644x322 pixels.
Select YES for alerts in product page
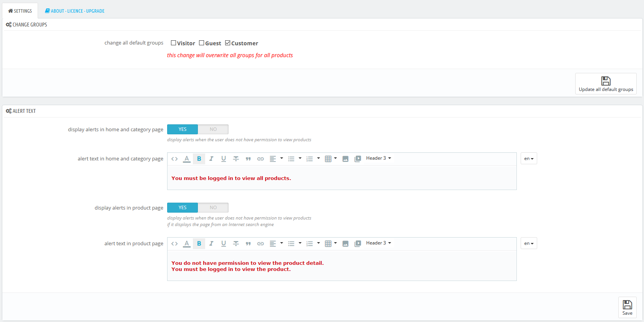183,208
